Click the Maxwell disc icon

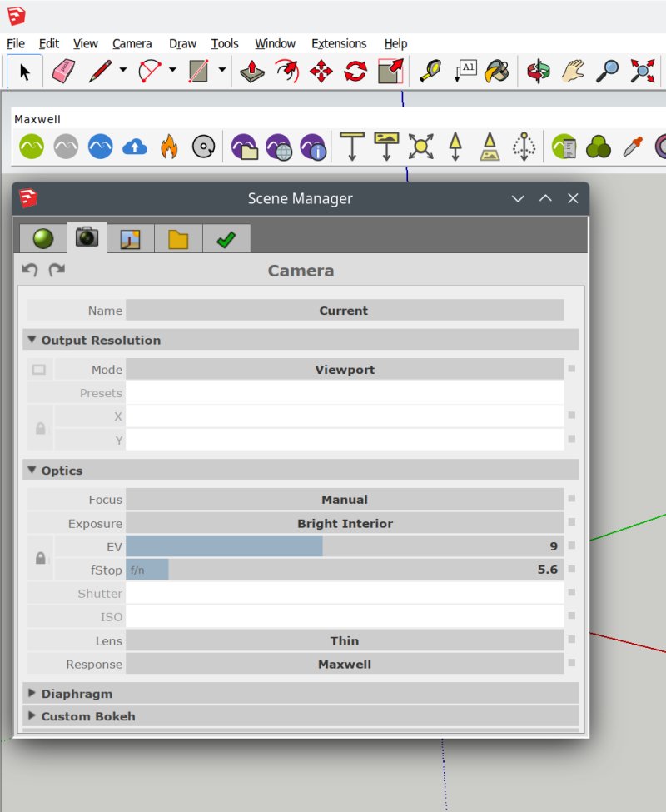pyautogui.click(x=204, y=147)
